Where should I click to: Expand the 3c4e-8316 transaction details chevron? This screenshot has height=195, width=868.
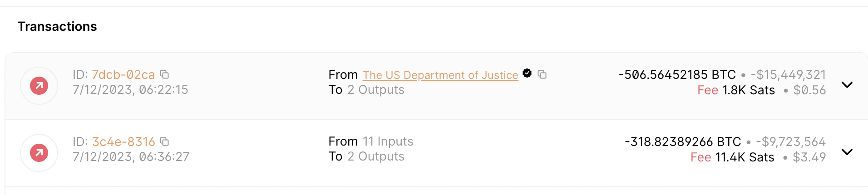pyautogui.click(x=847, y=152)
